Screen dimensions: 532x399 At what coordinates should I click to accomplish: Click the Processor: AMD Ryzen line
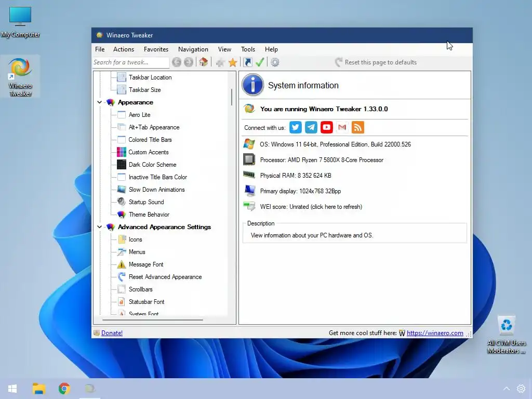pos(322,160)
